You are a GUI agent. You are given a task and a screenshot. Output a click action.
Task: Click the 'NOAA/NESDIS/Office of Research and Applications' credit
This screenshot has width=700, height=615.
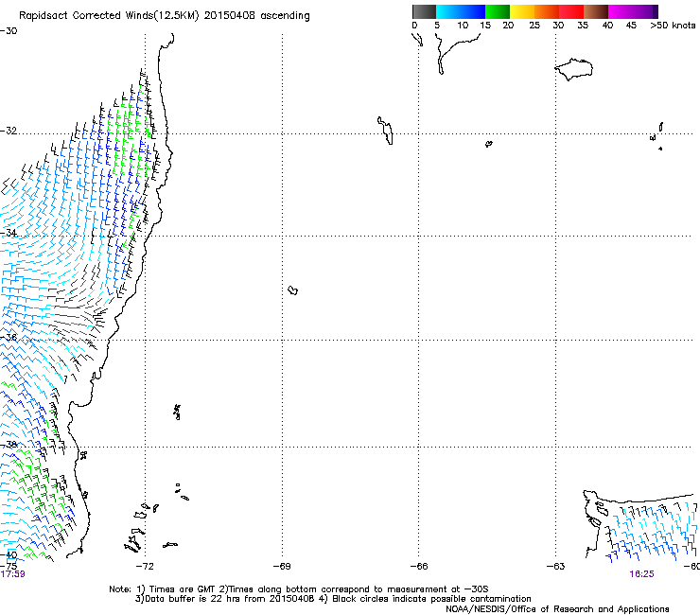click(557, 609)
